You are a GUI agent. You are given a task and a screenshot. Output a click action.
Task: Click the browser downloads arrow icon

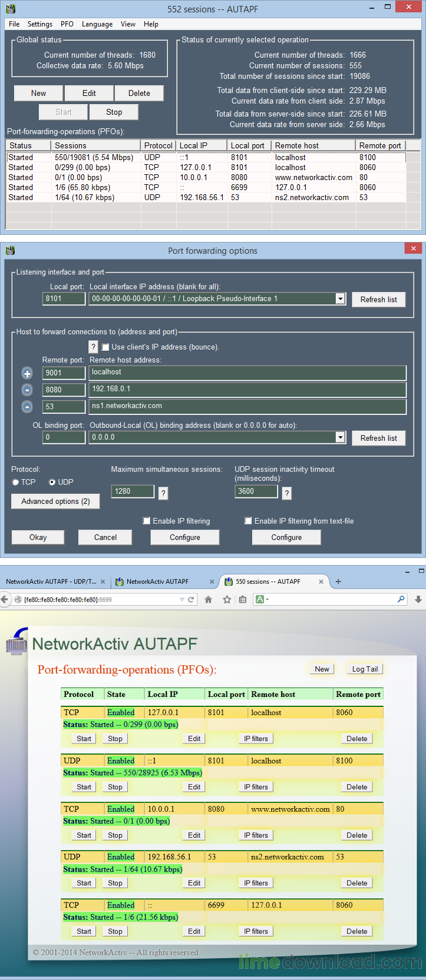point(418,599)
